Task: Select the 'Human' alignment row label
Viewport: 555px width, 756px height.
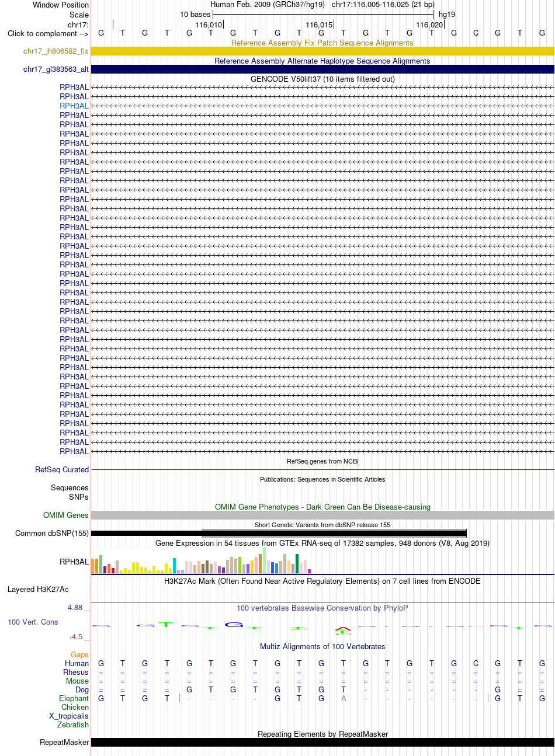Action: pyautogui.click(x=77, y=663)
